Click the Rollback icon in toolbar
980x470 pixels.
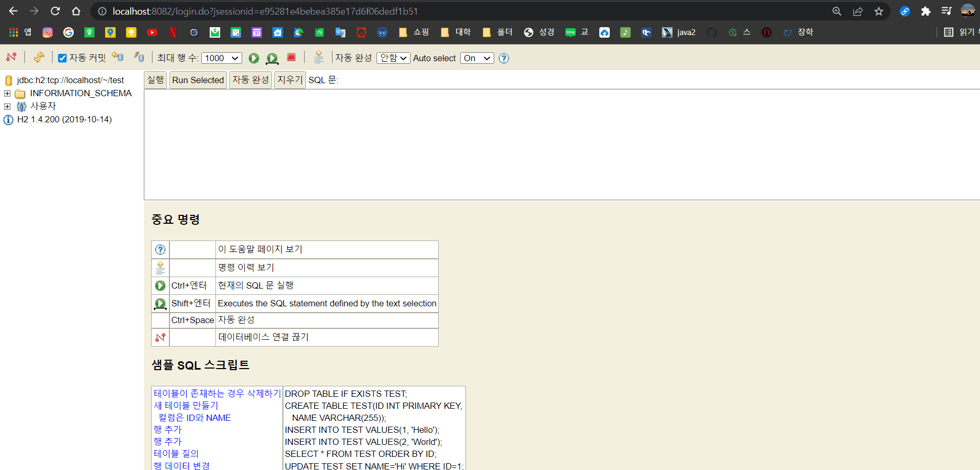[118, 57]
